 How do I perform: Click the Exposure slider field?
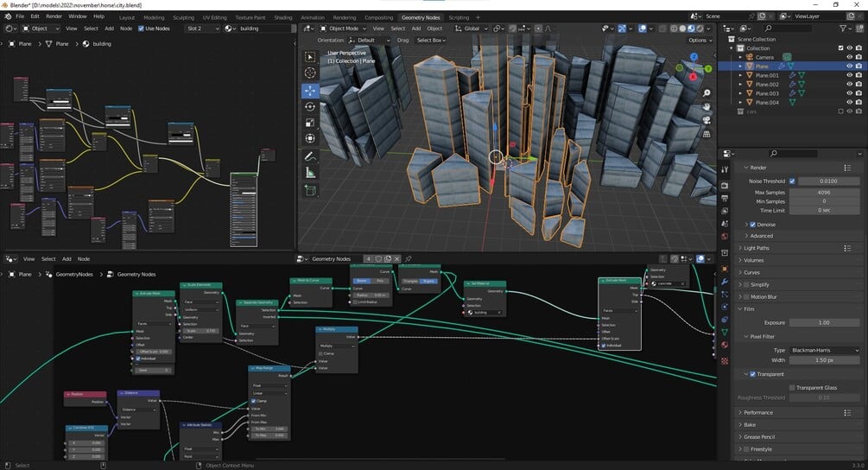825,322
